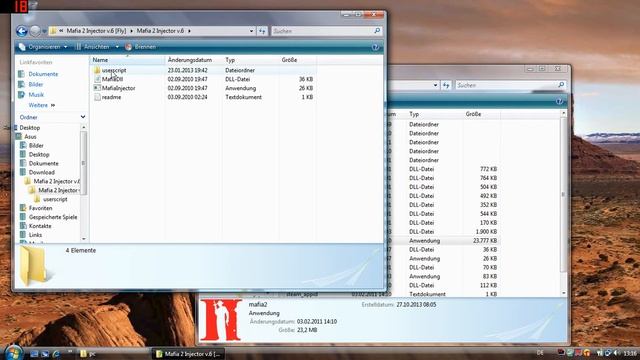Click the Show Desktop quick launch icon

[34, 354]
